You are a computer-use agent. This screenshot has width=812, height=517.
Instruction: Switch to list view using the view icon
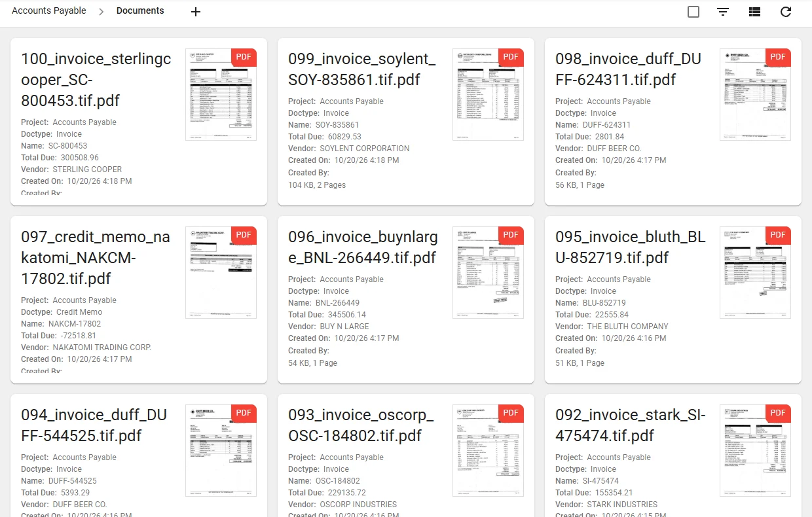754,12
